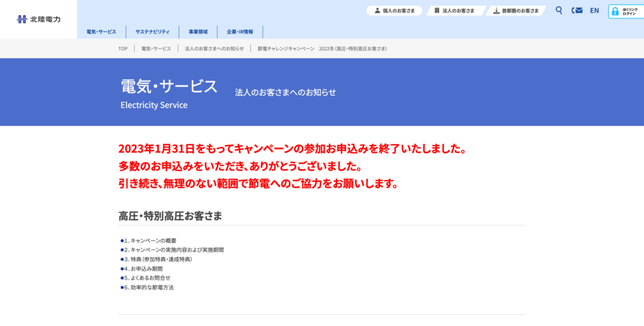Go to TOP in the breadcrumb
The width and height of the screenshot is (644, 326).
coord(123,48)
